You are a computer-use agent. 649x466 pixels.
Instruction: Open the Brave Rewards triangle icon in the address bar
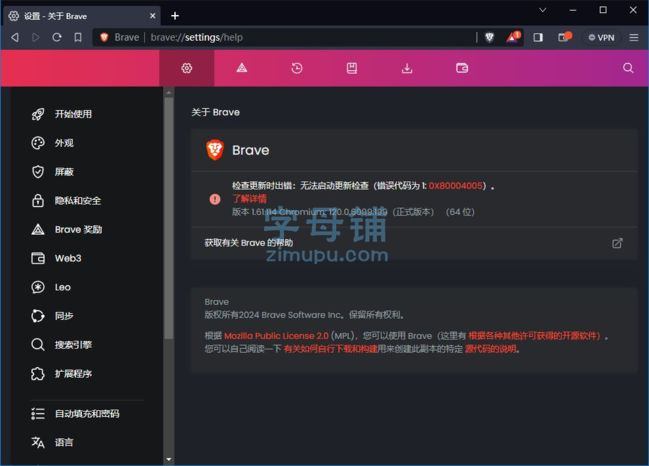[x=513, y=37]
